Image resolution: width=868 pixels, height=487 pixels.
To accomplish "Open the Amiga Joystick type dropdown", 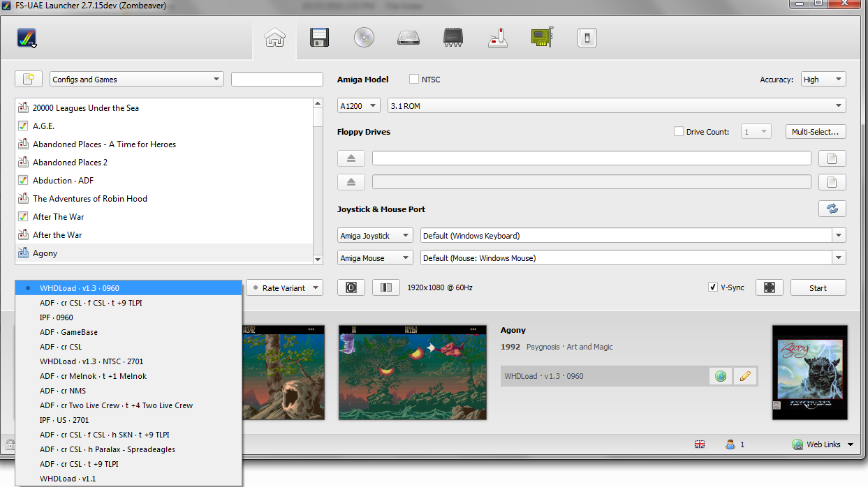I will coord(375,235).
